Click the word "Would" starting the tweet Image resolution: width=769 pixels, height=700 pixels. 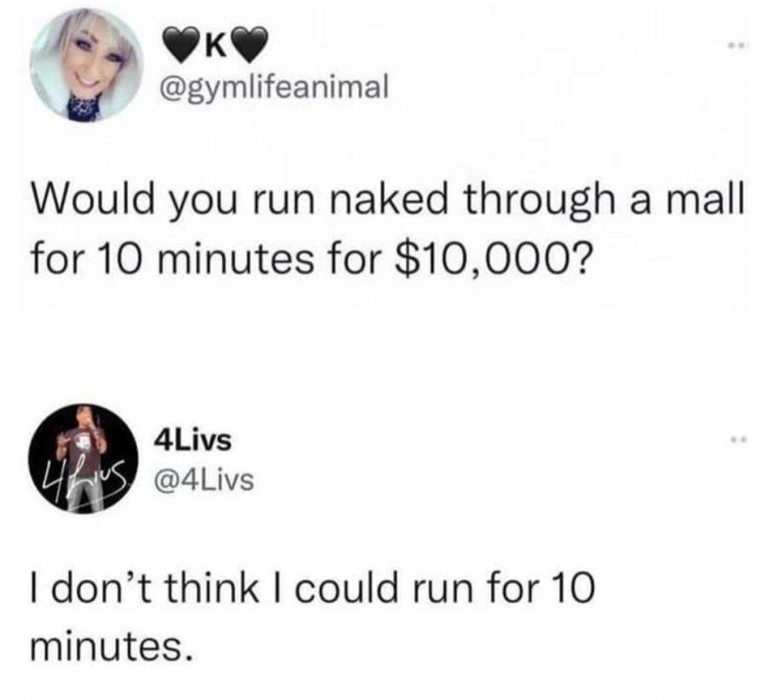(92, 200)
